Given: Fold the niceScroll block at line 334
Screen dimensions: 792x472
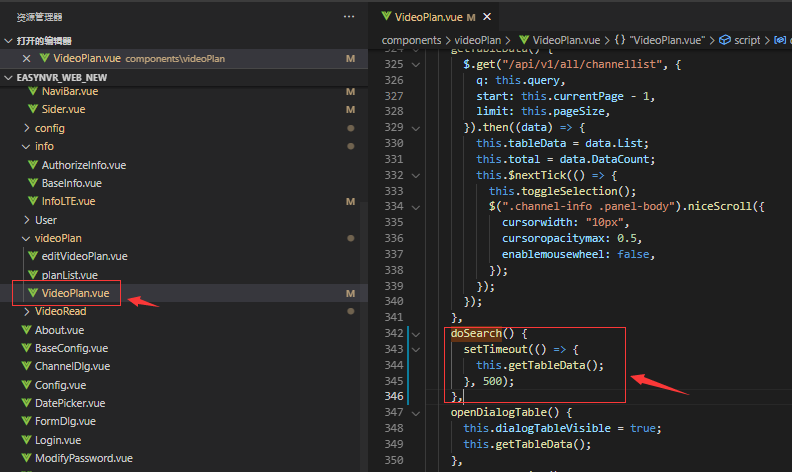Looking at the screenshot, I should 416,207.
